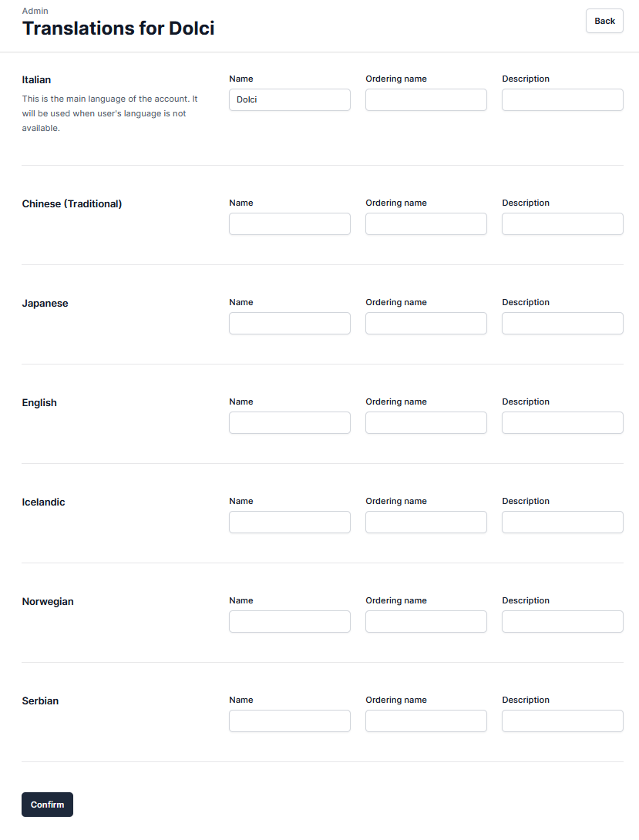Click the Italian Ordering name field
Screen dimensions: 639x840
425,99
